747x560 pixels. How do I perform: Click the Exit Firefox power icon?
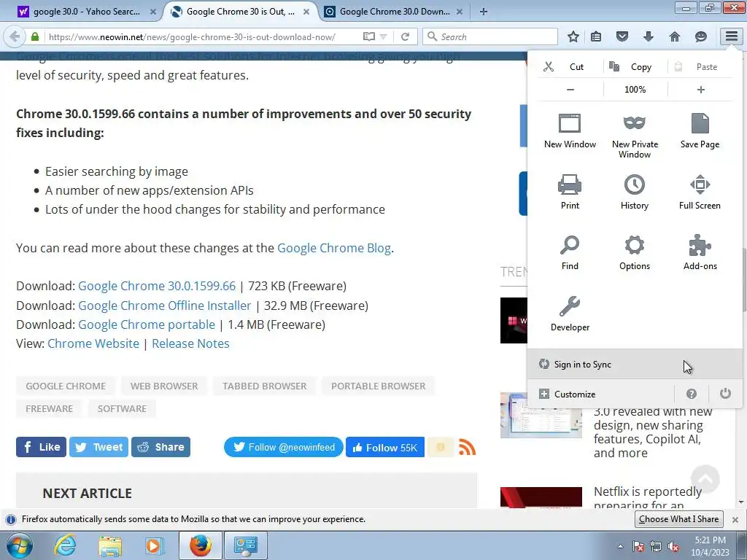point(725,394)
